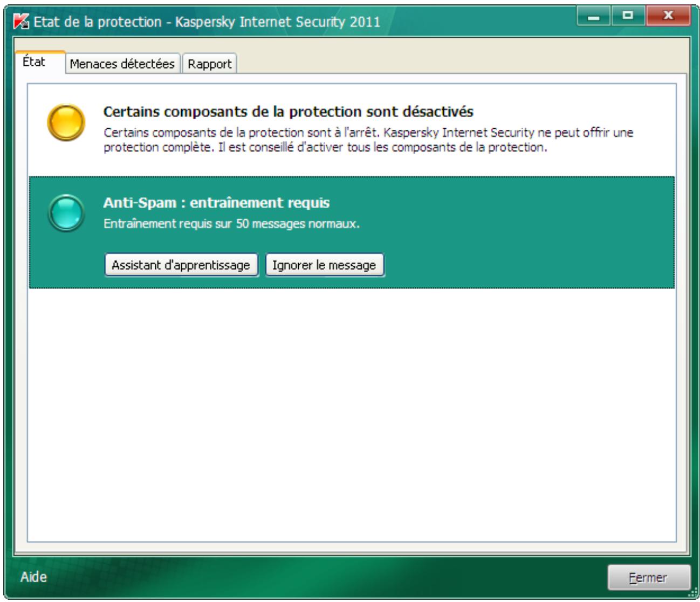Launch the Assistant d'apprentissage
Screen dimensions: 700x602
click(181, 265)
